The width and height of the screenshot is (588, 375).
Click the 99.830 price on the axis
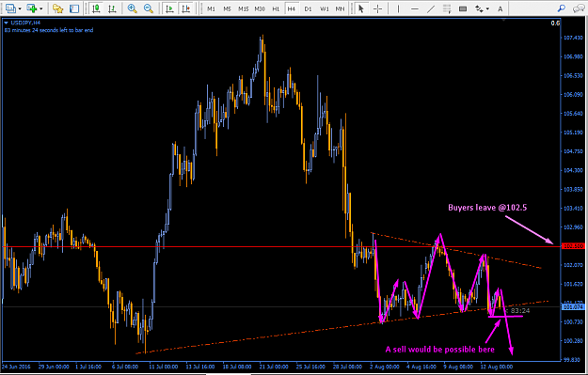click(x=573, y=360)
